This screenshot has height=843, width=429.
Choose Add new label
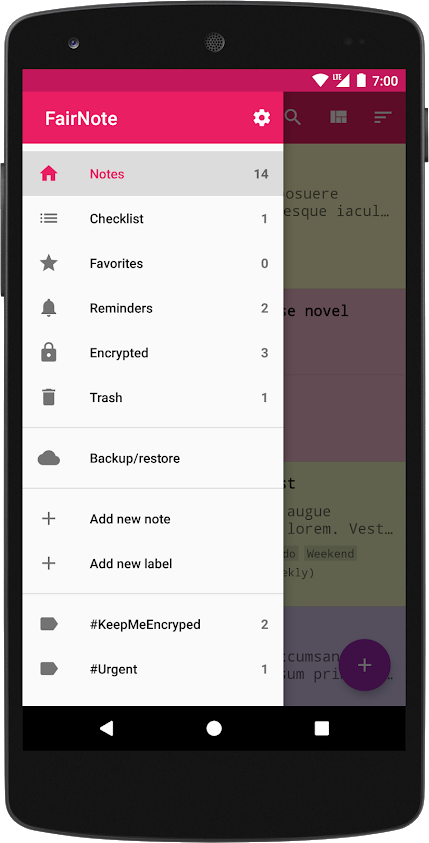[153, 563]
